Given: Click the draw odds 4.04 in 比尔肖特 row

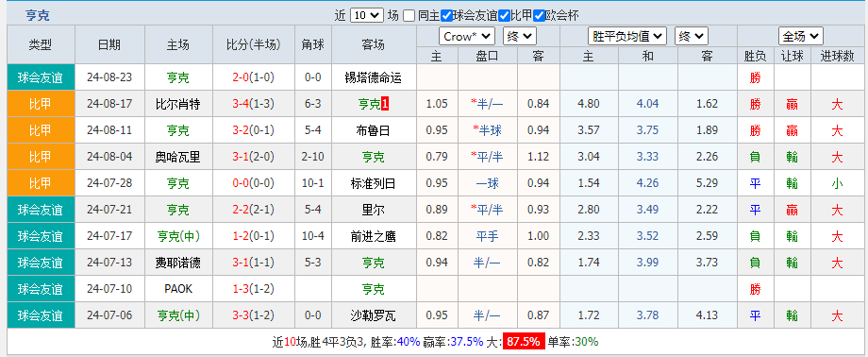Looking at the screenshot, I should [x=647, y=104].
